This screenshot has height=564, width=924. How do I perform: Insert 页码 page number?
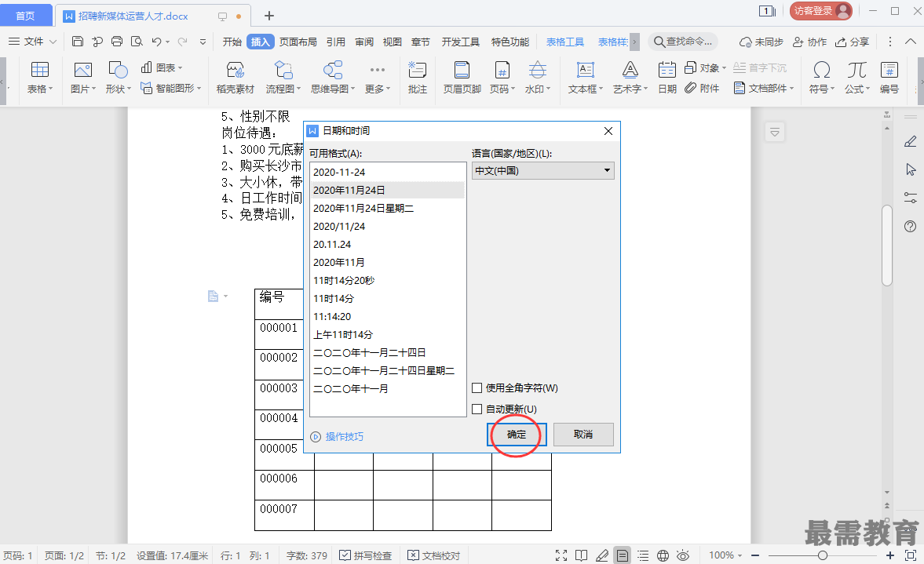tap(502, 77)
